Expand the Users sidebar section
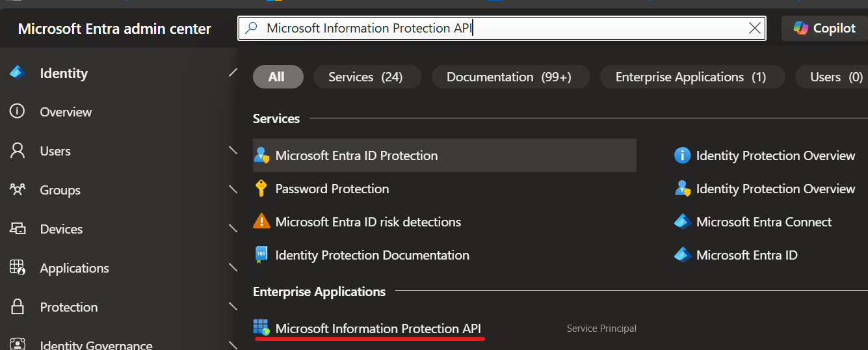The height and width of the screenshot is (350, 868). (x=233, y=151)
